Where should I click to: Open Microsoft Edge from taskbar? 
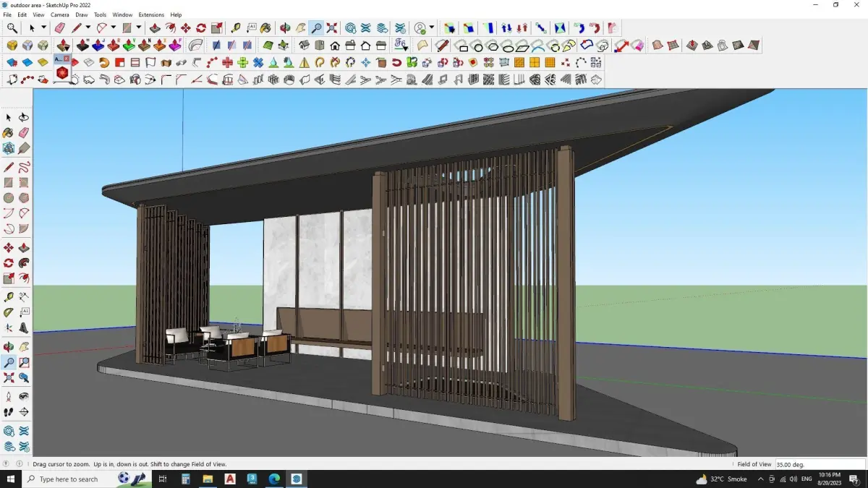coord(274,479)
